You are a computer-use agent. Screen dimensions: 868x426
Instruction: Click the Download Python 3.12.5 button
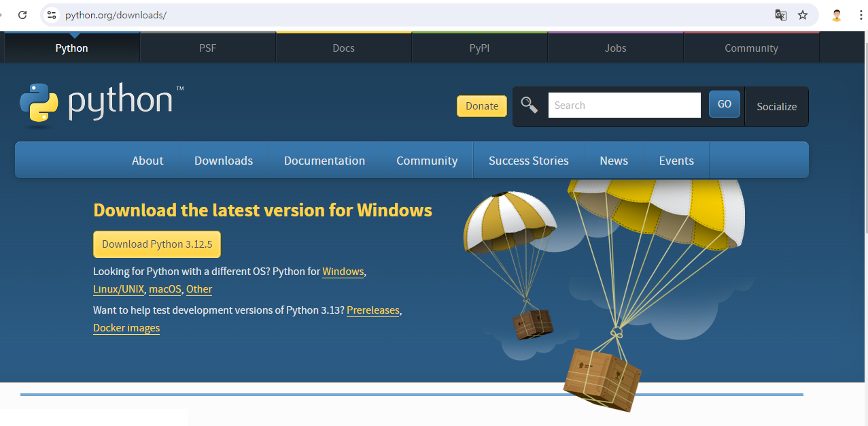pyautogui.click(x=157, y=244)
